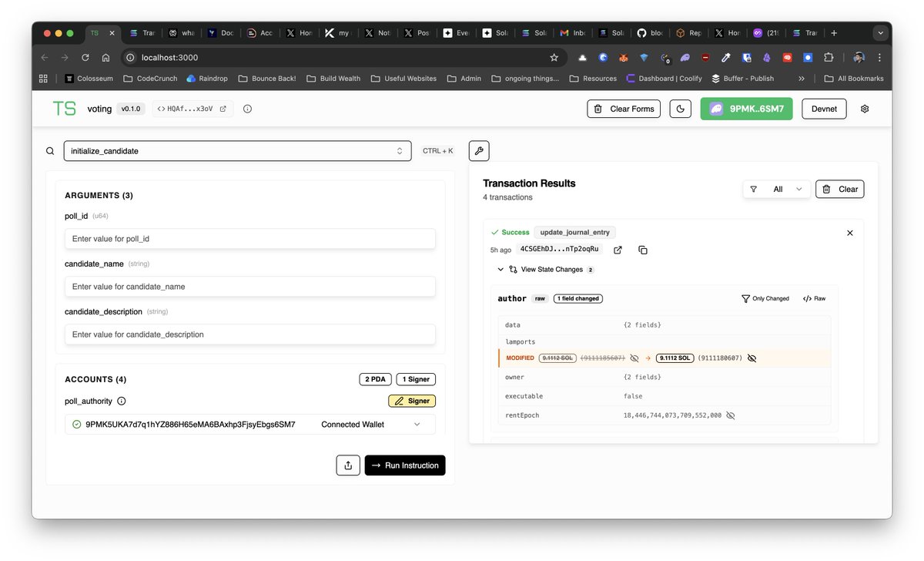Open a new browser tab with plus
924x561 pixels.
click(x=834, y=33)
